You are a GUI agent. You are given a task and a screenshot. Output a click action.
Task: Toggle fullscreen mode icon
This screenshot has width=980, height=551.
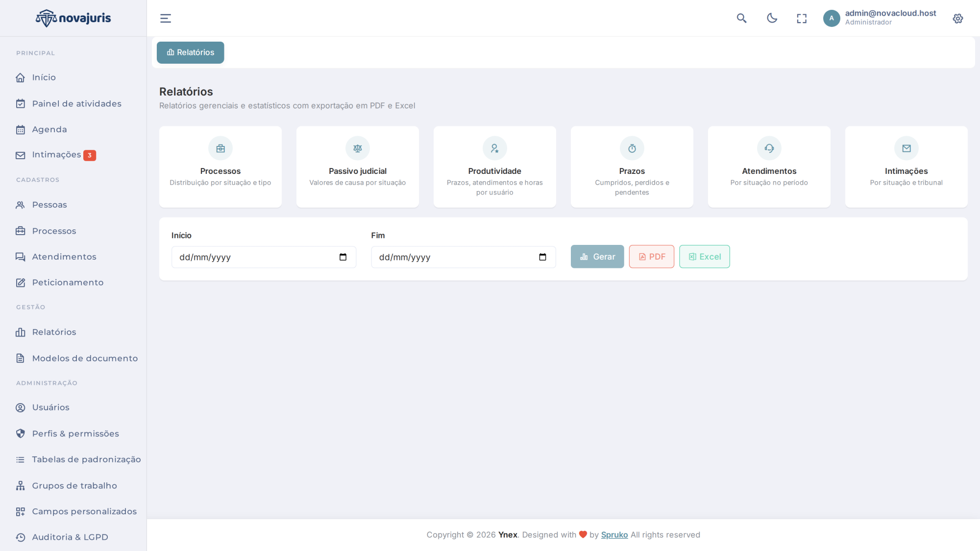pyautogui.click(x=802, y=19)
